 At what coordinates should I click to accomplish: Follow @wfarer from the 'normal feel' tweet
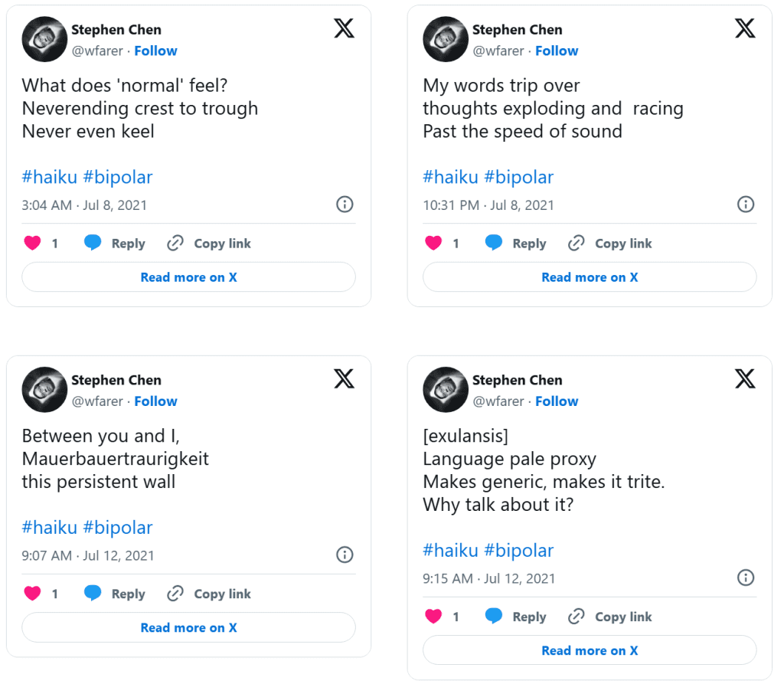tap(155, 51)
